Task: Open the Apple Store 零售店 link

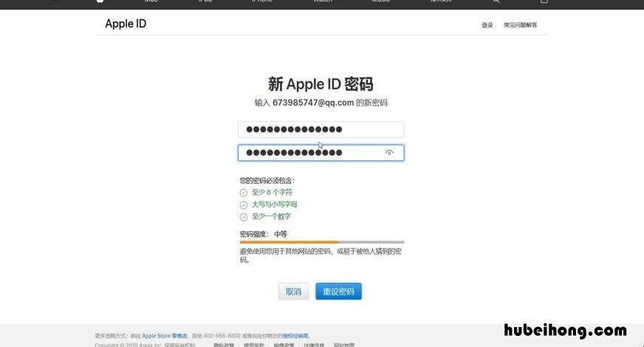Action: (x=164, y=336)
